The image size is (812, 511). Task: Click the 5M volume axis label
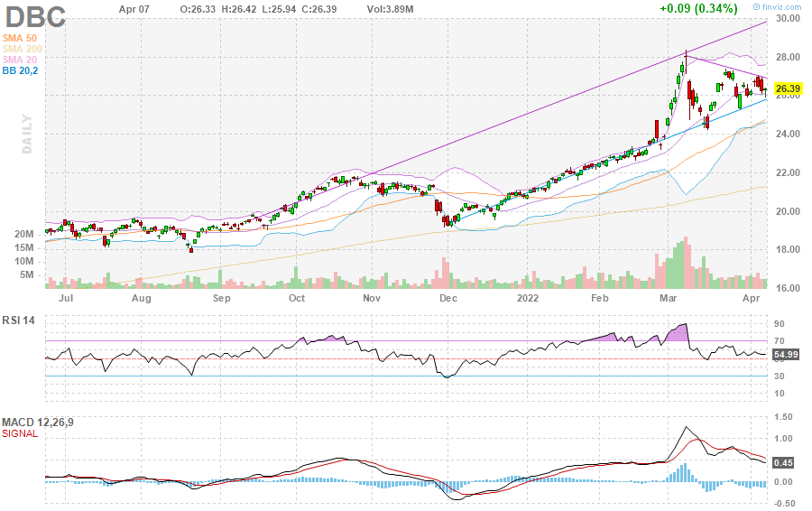pyautogui.click(x=27, y=274)
